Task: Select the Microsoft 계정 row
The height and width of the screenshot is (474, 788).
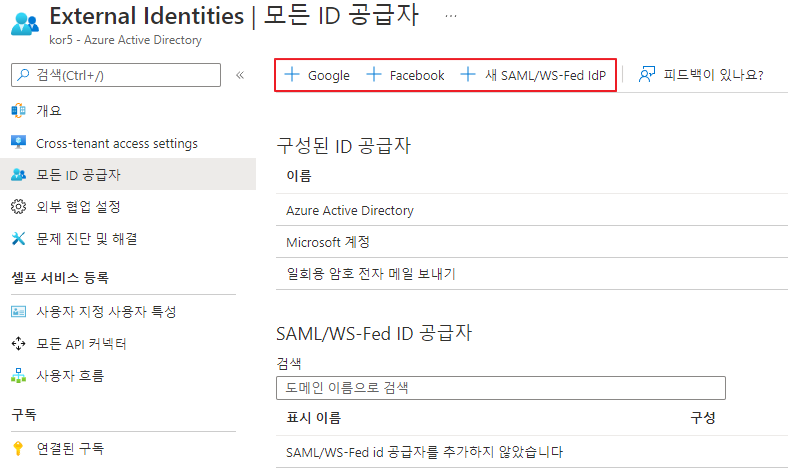Action: pos(532,242)
